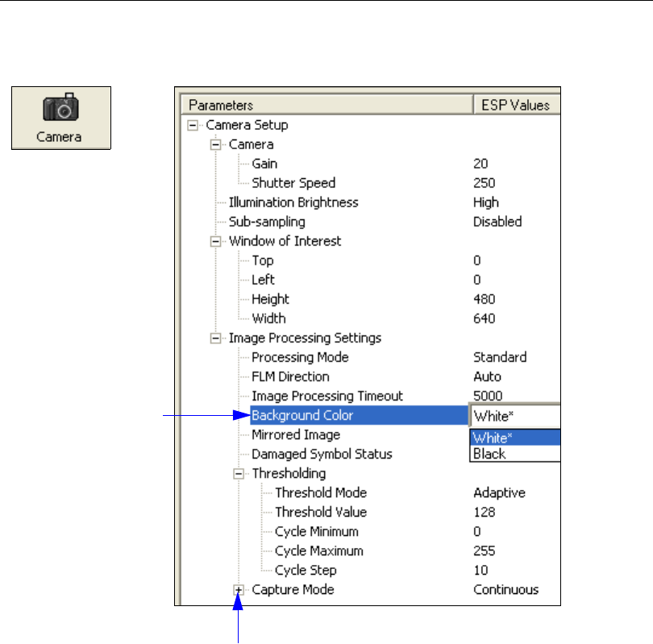Select the Gain parameter row
This screenshot has width=653, height=644.
point(264,164)
